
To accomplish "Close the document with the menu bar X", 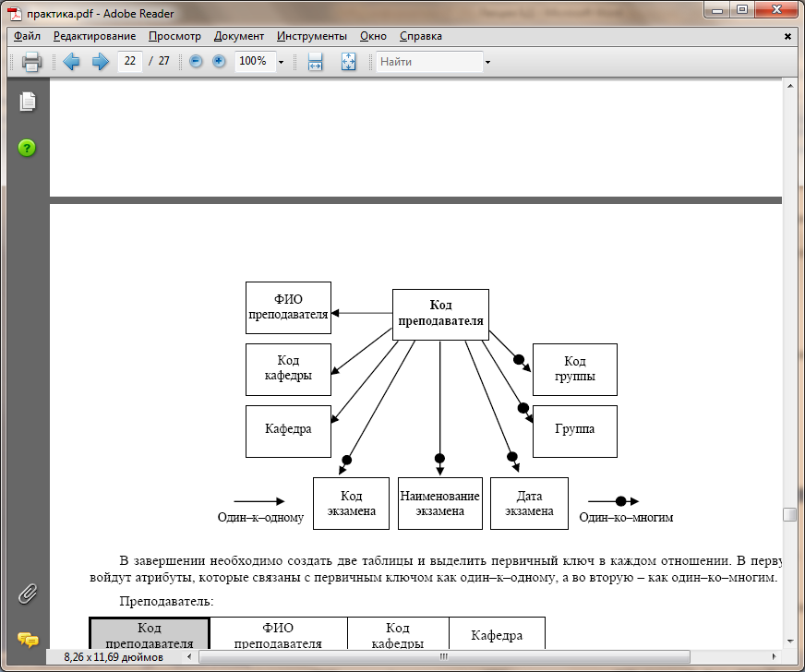I will pos(787,36).
